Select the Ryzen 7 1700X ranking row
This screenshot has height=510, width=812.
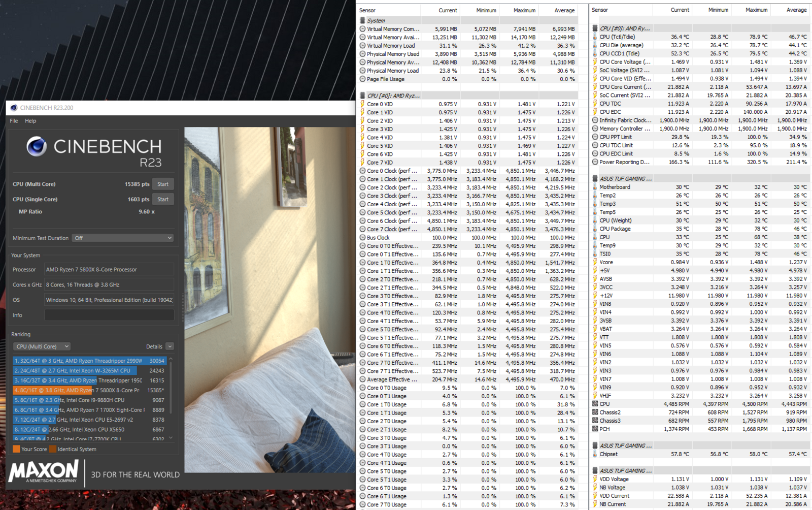[x=89, y=410]
